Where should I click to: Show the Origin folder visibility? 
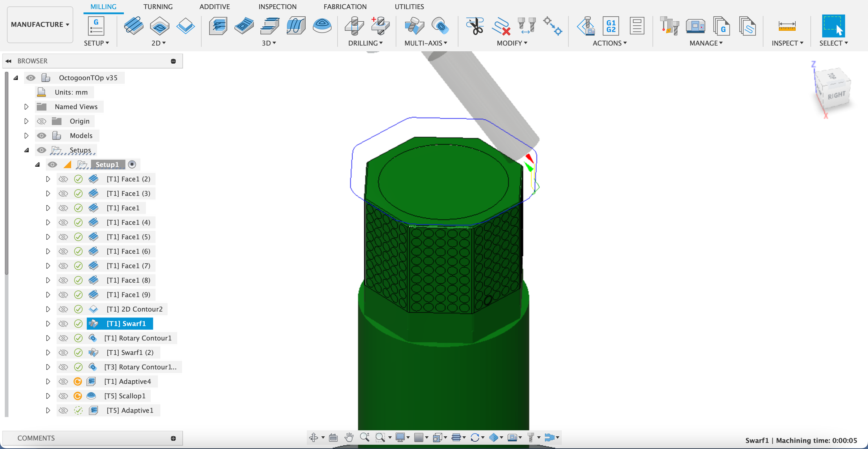click(42, 121)
